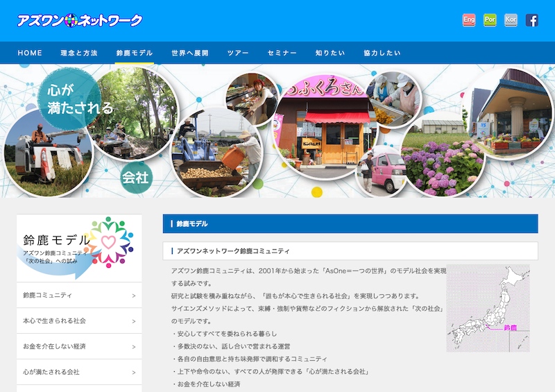
Task: Click bullet 各自の自由意思と持ち味発揮で調和するコミュニティ
Action: coord(249,359)
